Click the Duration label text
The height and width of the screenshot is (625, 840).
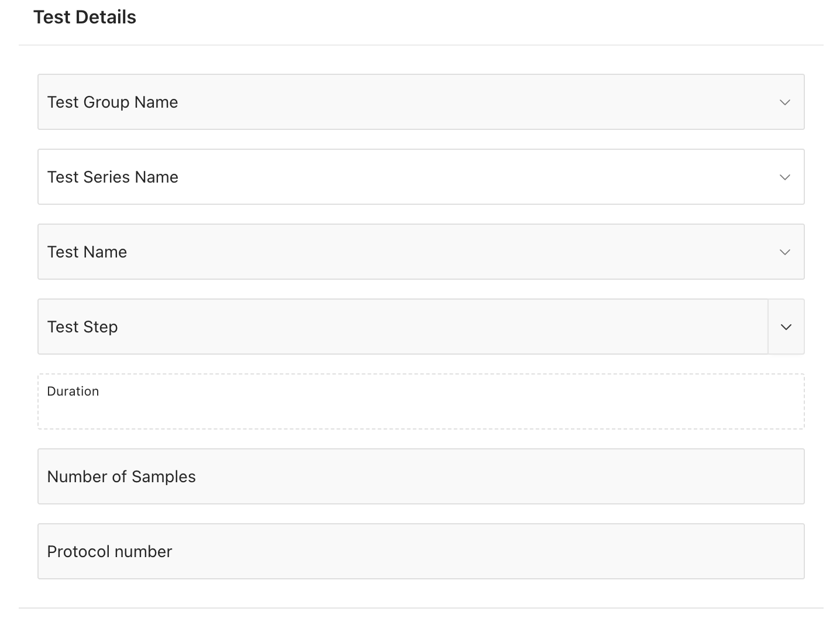coord(73,392)
